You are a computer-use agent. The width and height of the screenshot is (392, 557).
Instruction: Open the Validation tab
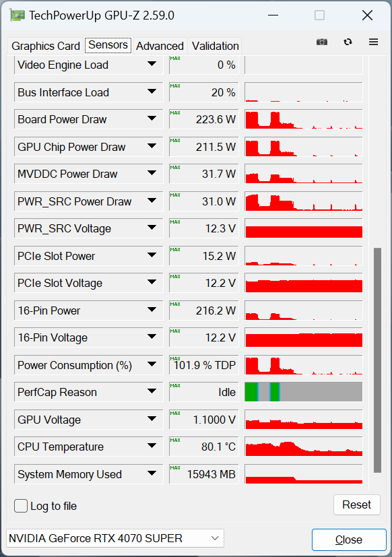pos(215,46)
